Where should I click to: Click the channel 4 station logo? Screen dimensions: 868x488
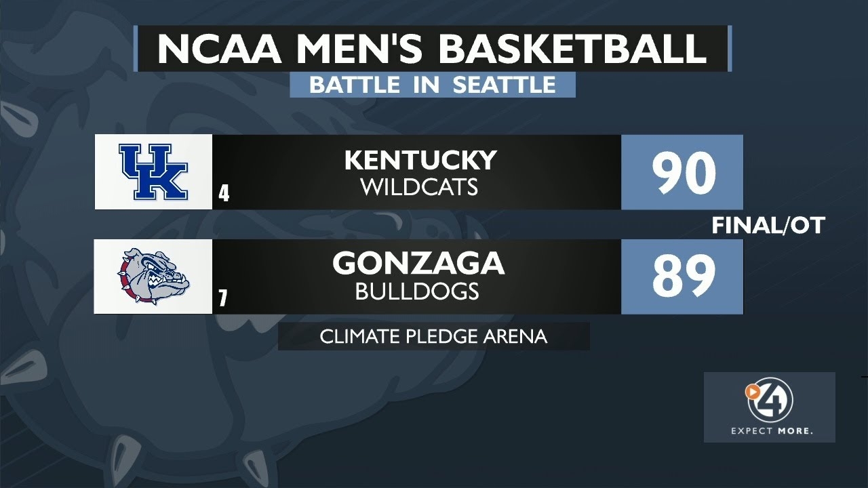click(770, 399)
